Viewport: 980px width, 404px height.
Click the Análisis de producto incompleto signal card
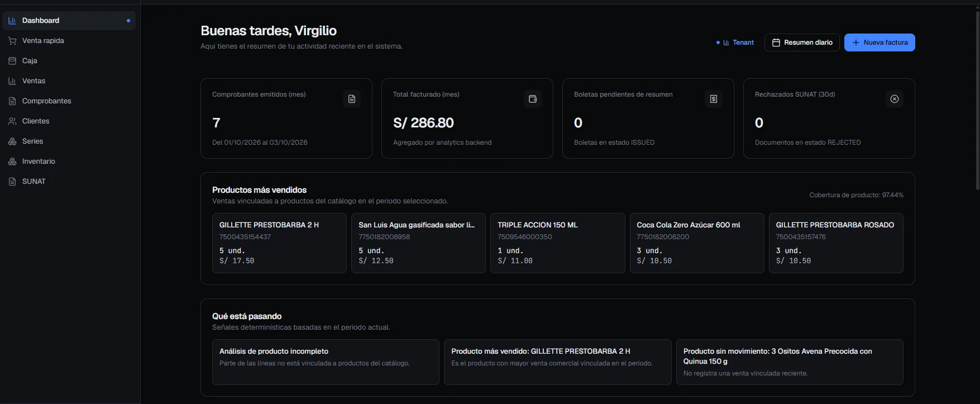[x=326, y=362]
